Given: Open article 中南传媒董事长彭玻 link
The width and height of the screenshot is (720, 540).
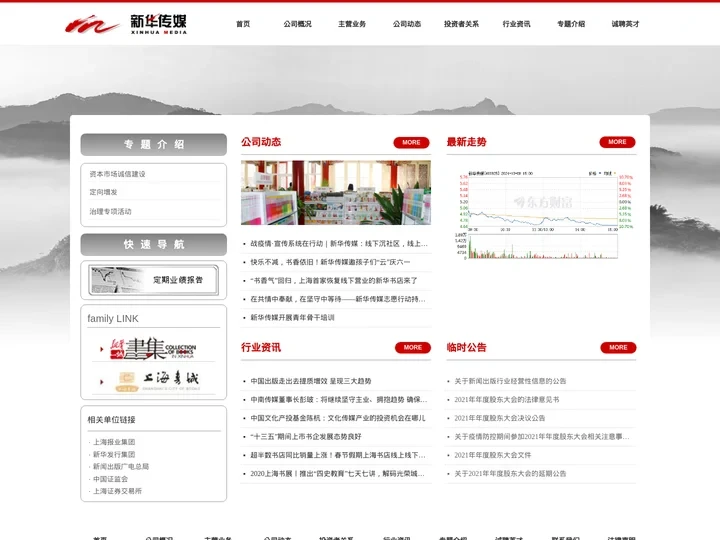Looking at the screenshot, I should pos(339,399).
